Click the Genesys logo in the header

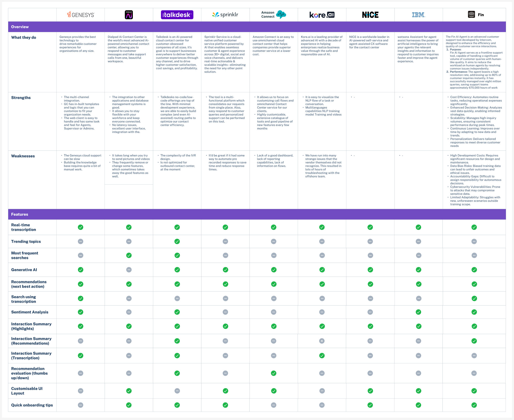click(80, 15)
